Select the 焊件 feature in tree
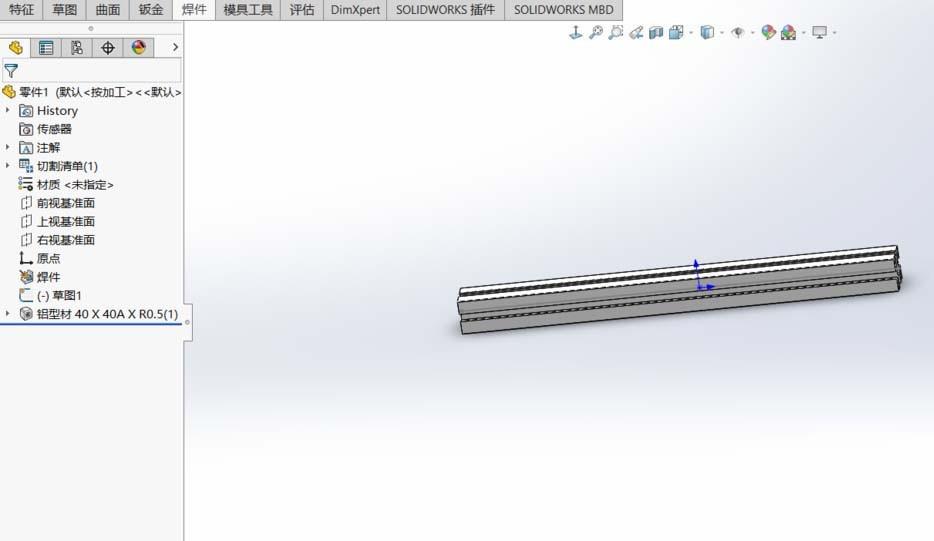This screenshot has height=541, width=934. 48,277
